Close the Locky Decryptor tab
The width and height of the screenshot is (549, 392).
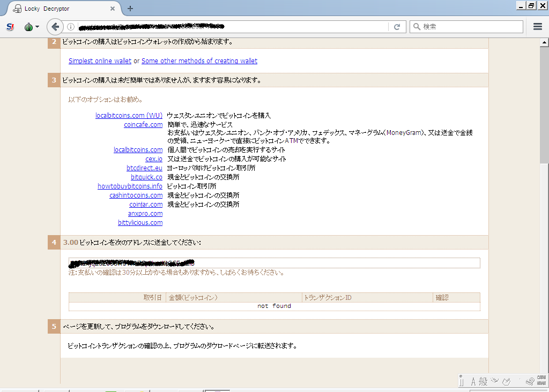(x=113, y=9)
